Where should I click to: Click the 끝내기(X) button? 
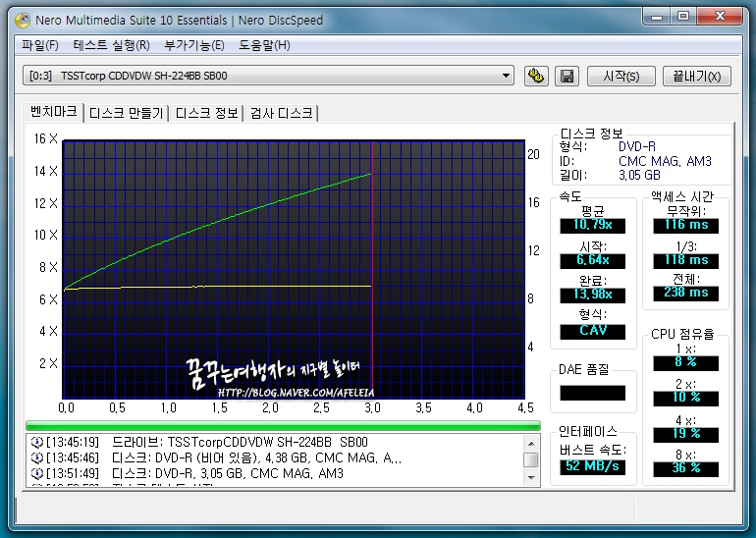697,77
